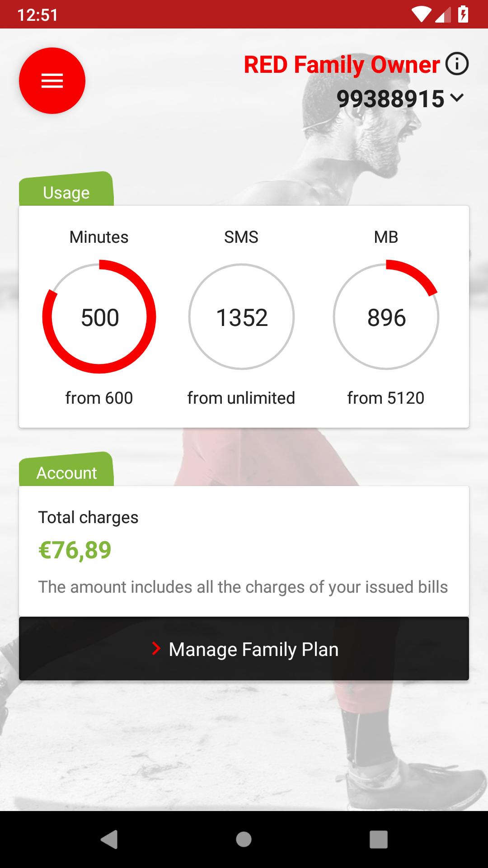Open the red hamburger menu button

52,81
